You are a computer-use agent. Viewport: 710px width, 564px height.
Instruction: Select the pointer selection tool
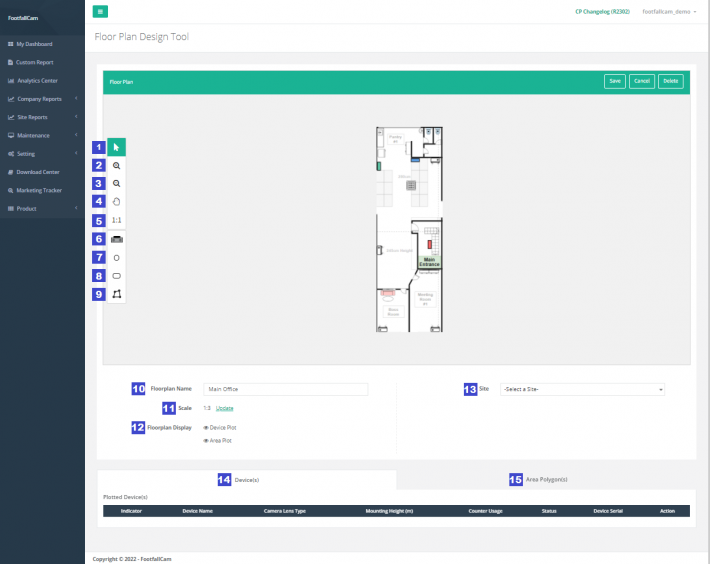click(116, 147)
